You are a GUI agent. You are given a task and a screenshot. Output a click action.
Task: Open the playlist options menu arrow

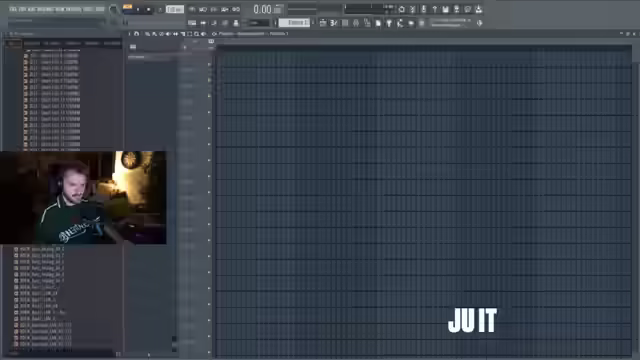point(129,34)
